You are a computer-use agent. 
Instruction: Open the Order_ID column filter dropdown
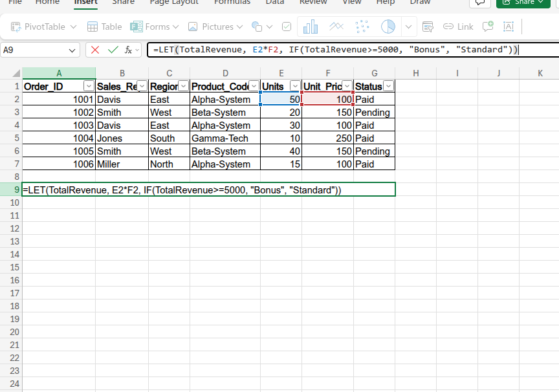(89, 86)
